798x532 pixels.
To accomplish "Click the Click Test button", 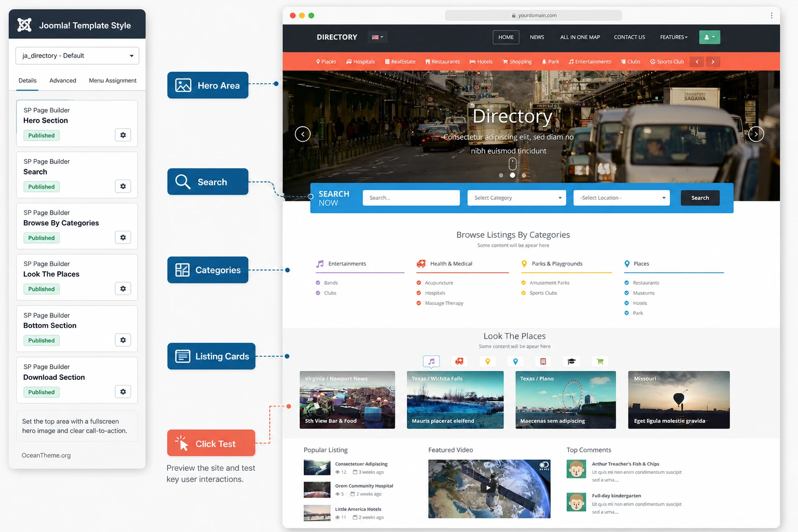I will pyautogui.click(x=211, y=443).
